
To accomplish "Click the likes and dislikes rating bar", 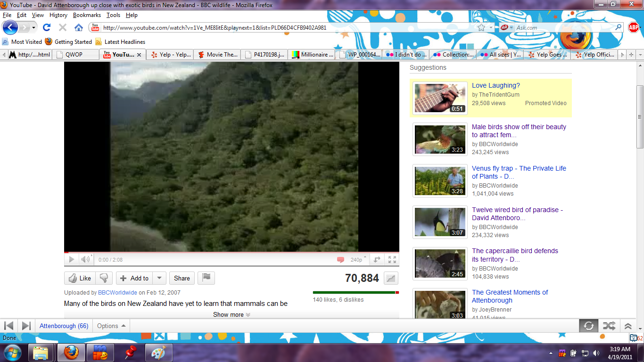I will pyautogui.click(x=355, y=292).
